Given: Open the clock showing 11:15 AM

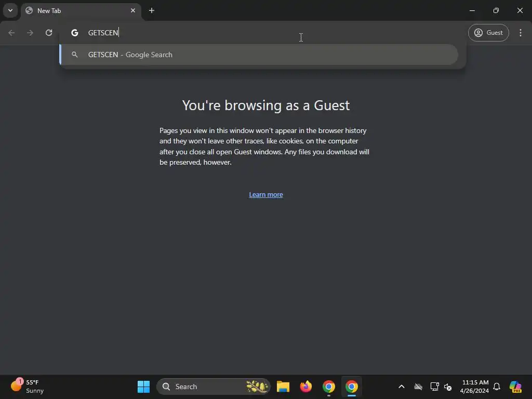Looking at the screenshot, I should [474, 387].
